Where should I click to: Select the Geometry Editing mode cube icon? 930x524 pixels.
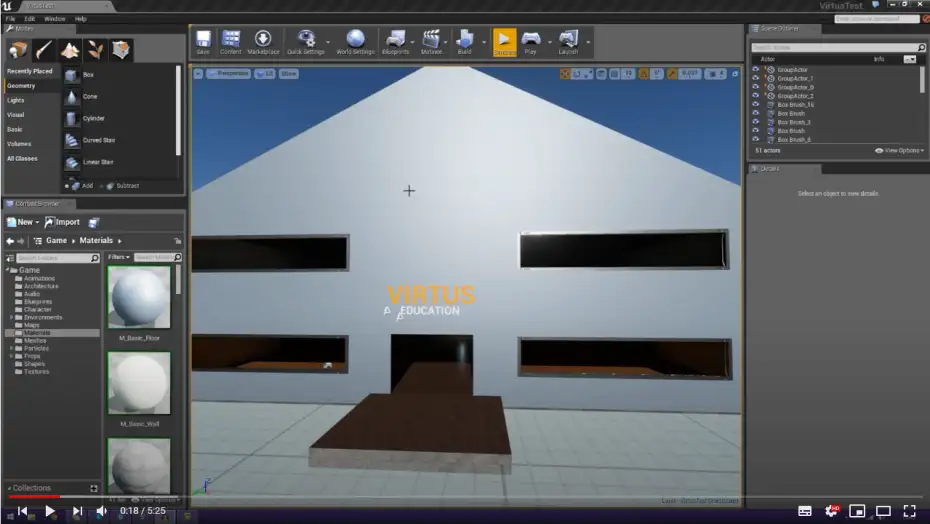tap(122, 50)
